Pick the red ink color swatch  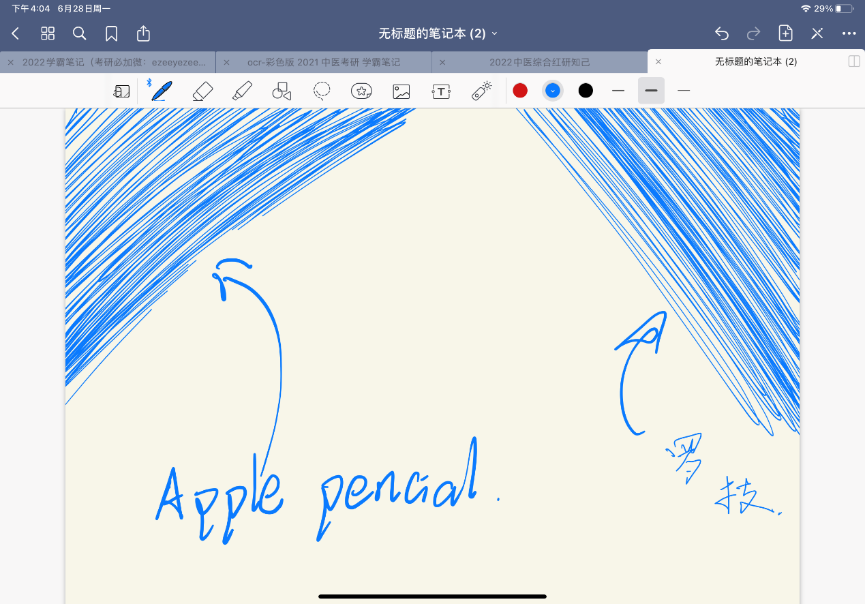[x=519, y=90]
